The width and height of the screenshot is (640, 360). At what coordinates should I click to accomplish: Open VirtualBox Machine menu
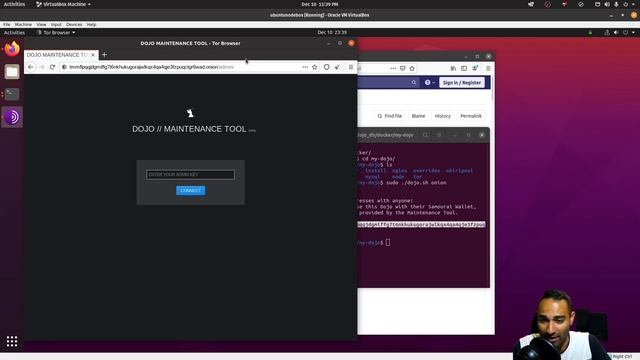(23, 24)
